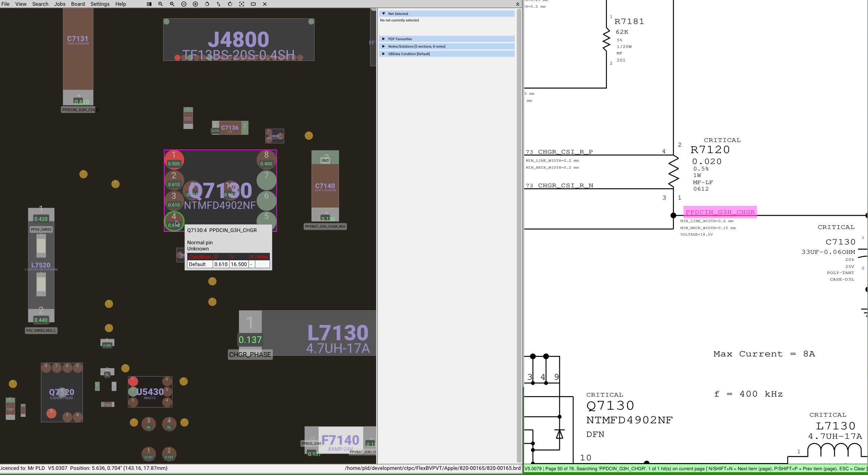The image size is (868, 475).
Task: Expand the Notes/Solutions section
Action: tap(447, 46)
